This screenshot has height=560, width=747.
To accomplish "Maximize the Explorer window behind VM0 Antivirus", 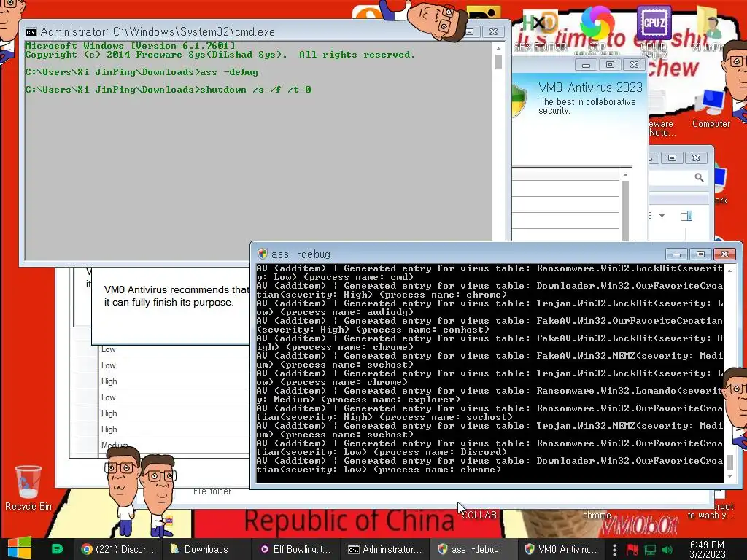I will click(672, 157).
